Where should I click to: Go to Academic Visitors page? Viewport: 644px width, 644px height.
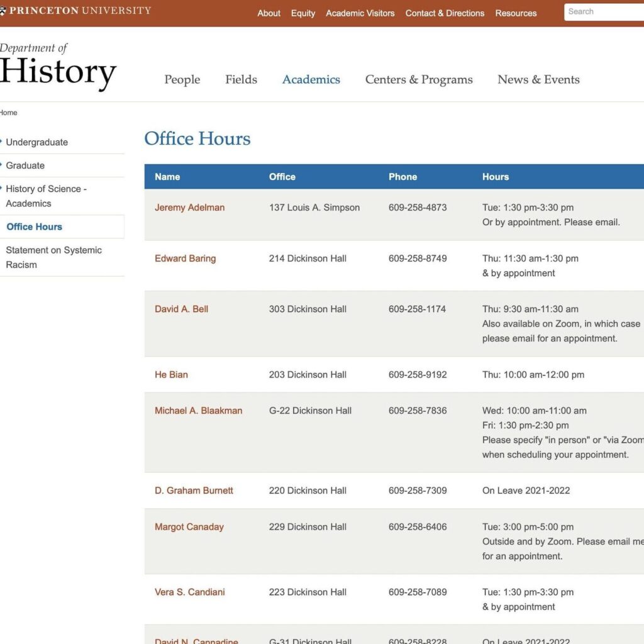(360, 13)
